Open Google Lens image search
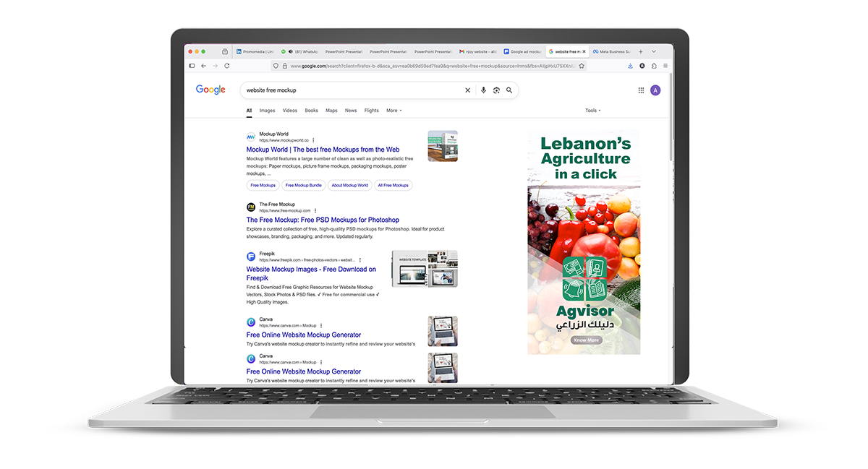The width and height of the screenshot is (868, 469). point(496,90)
